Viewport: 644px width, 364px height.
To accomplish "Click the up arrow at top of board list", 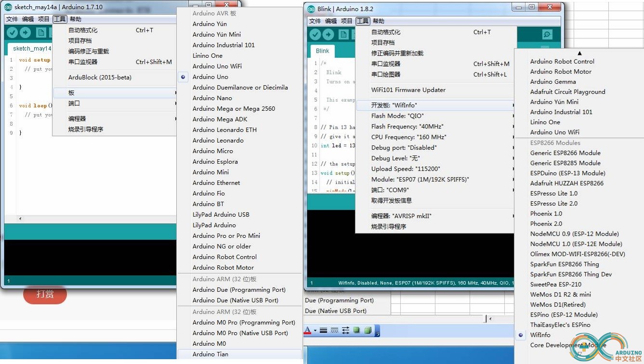I will 579,53.
